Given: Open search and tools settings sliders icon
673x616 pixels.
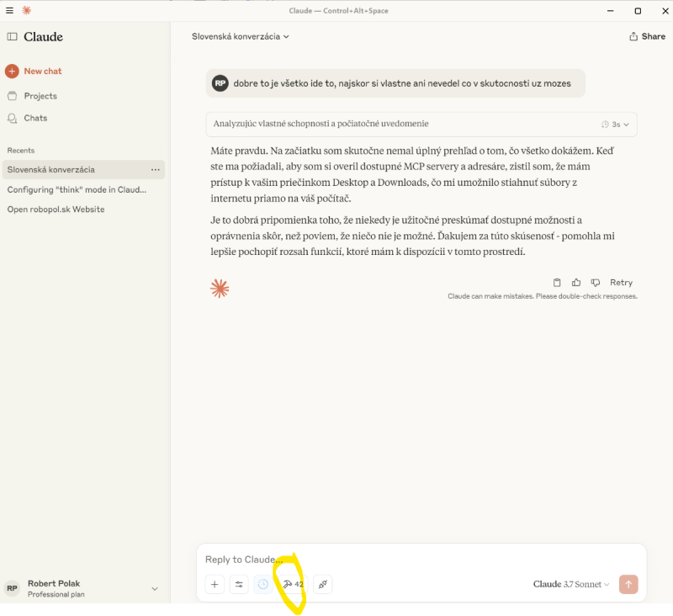Looking at the screenshot, I should [x=239, y=584].
